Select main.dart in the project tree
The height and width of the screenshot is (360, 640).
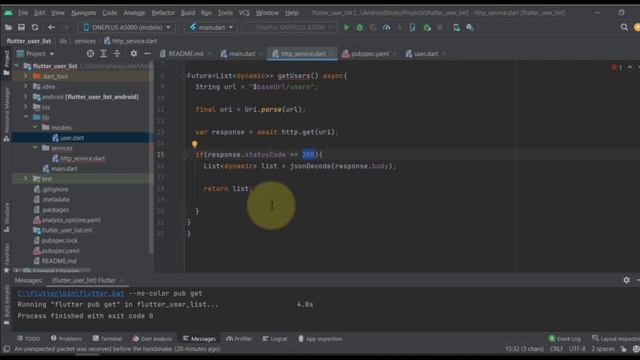pyautogui.click(x=60, y=169)
